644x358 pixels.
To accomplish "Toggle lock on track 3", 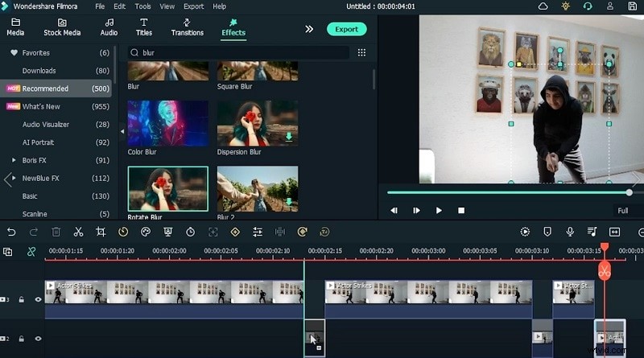I will tap(22, 300).
